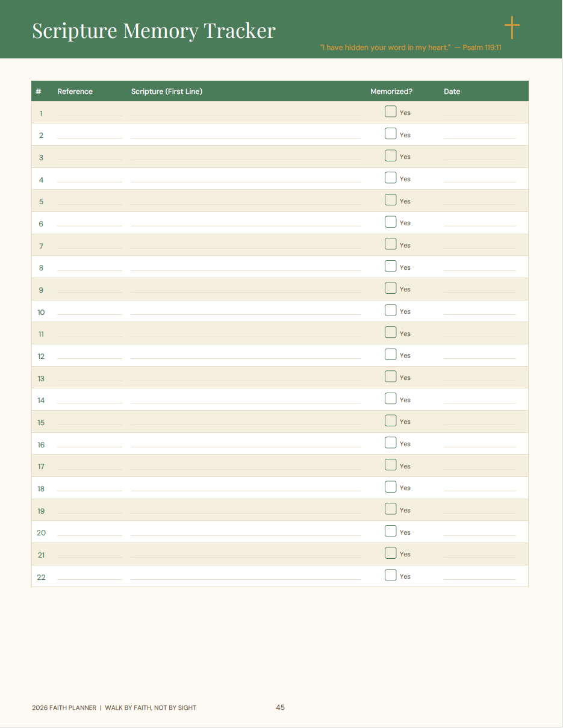563x728 pixels.
Task: Check the Yes box in row 14
Action: 391,399
